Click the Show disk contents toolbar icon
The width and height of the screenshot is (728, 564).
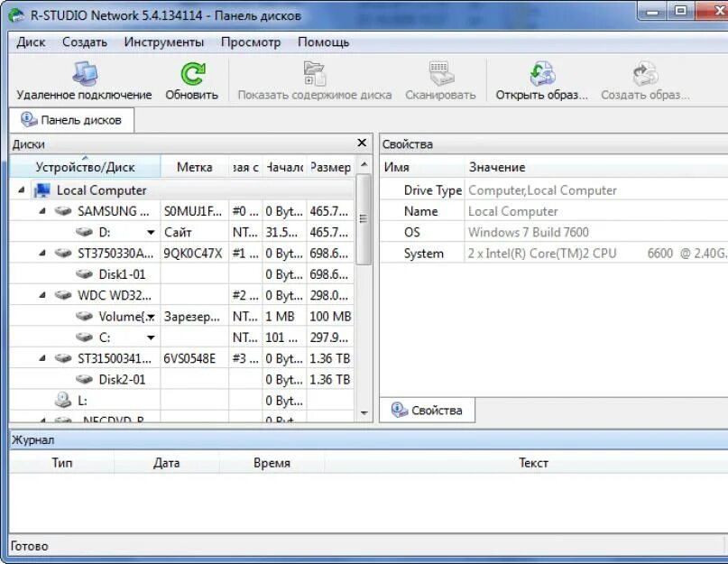coord(315,73)
